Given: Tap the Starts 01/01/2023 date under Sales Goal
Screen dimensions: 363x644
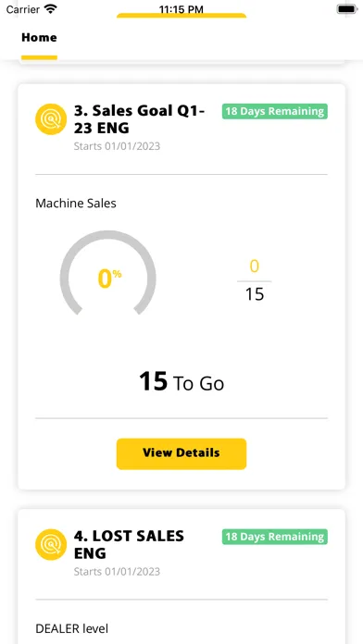Looking at the screenshot, I should [x=117, y=146].
